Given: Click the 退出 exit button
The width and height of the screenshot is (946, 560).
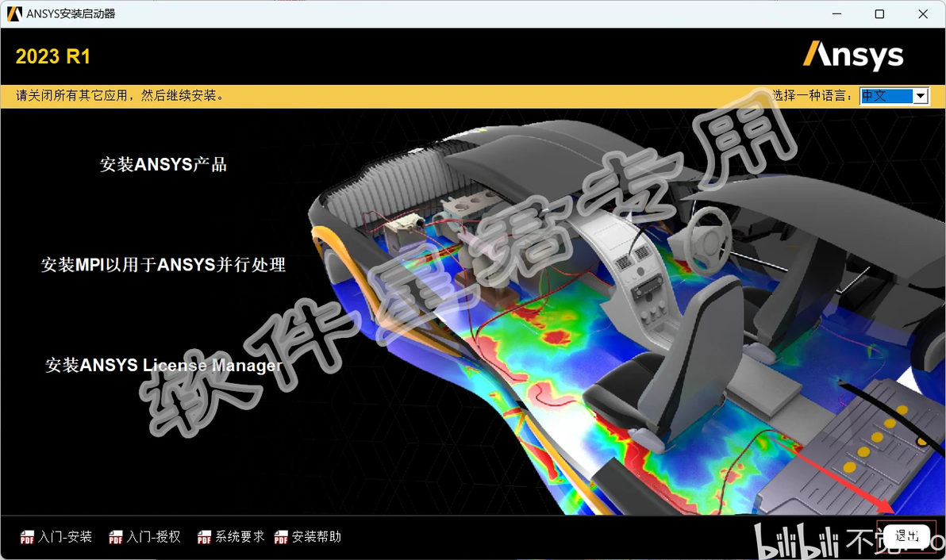Looking at the screenshot, I should tap(906, 536).
